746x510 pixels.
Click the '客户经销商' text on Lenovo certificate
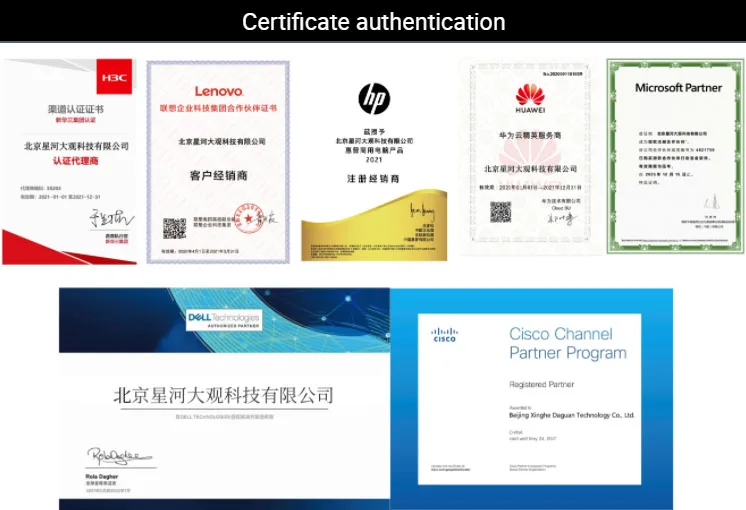pyautogui.click(x=218, y=176)
